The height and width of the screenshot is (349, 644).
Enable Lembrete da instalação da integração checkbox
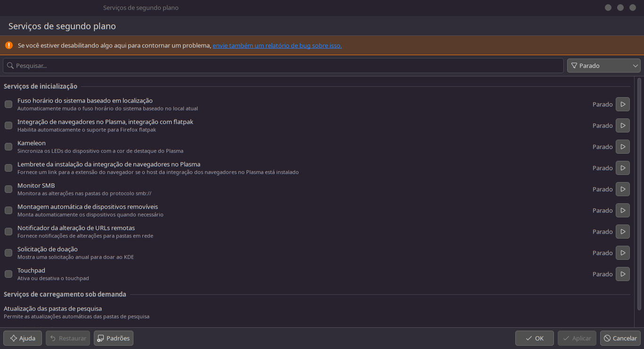click(x=8, y=168)
